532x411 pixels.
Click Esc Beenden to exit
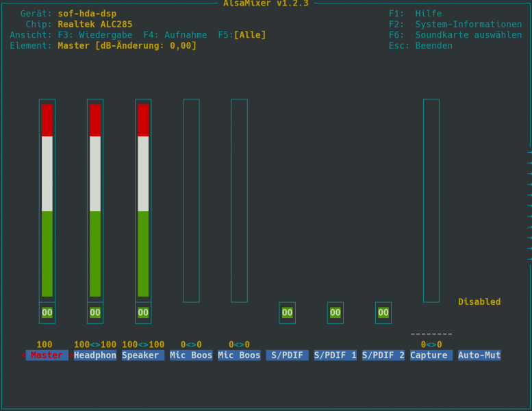(x=420, y=46)
